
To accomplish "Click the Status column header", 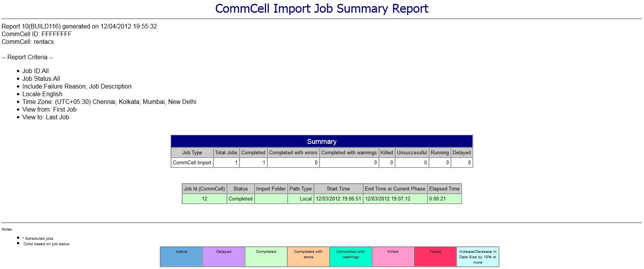I will (241, 189).
